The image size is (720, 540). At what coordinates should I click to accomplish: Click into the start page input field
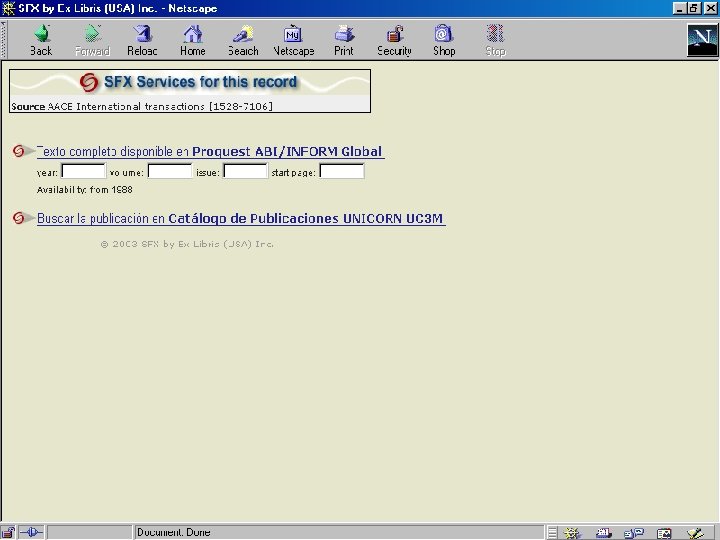click(x=342, y=171)
